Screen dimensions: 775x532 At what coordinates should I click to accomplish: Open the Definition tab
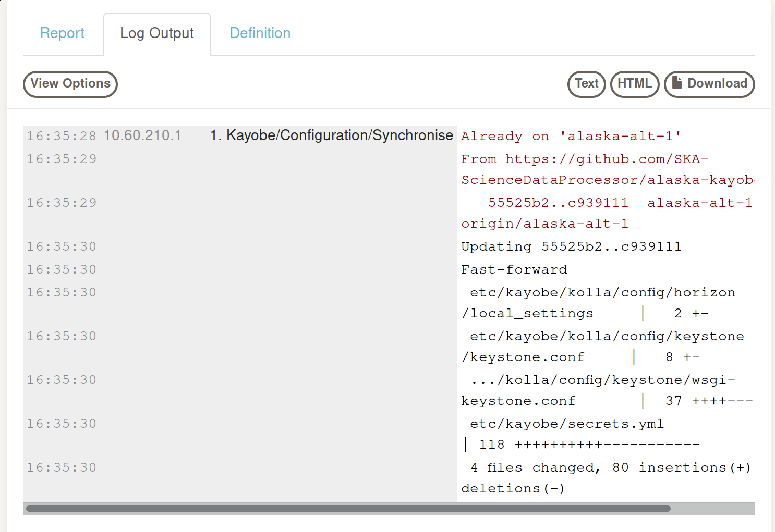[x=260, y=33]
